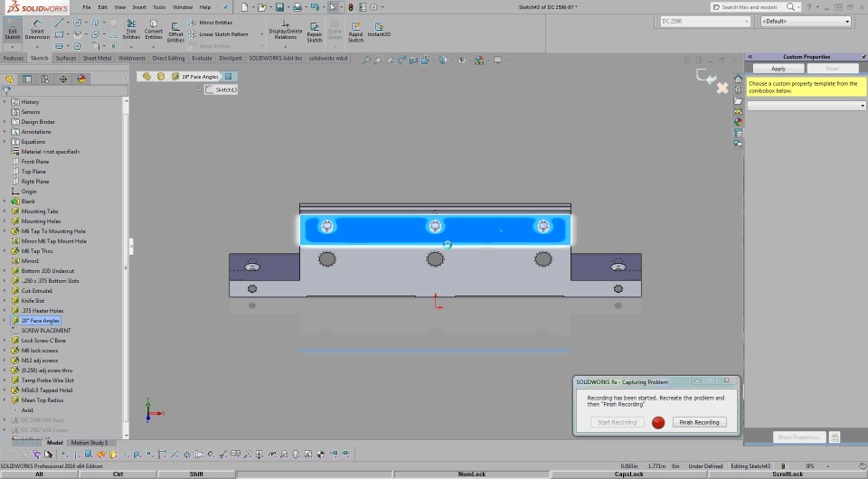This screenshot has width=868, height=479.
Task: Switch to the Sheet Metal tab
Action: coord(97,58)
